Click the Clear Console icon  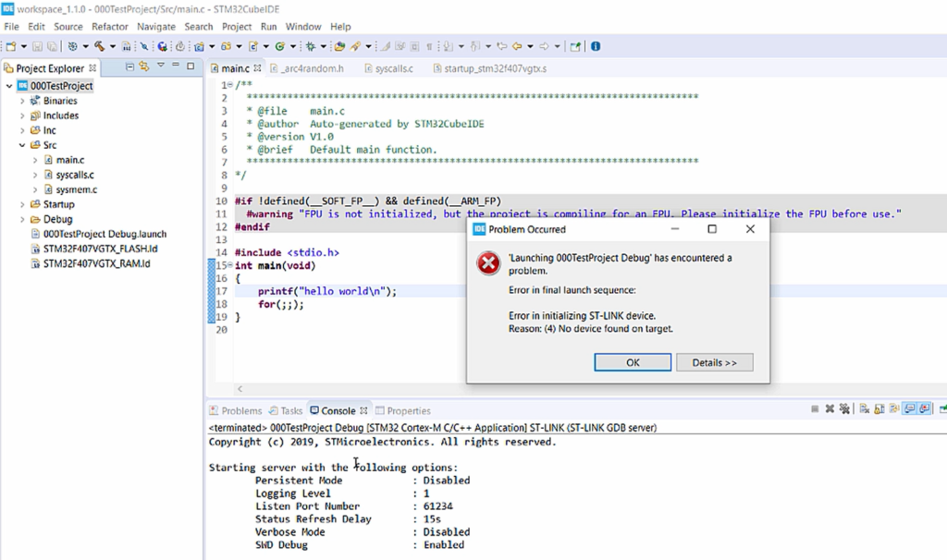865,409
